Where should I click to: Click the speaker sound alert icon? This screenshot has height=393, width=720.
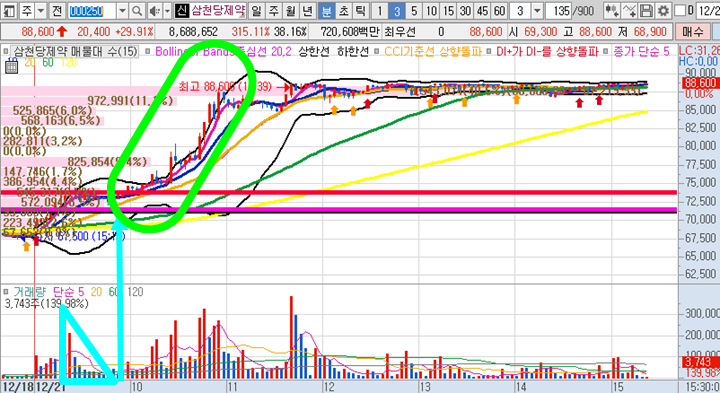(155, 10)
